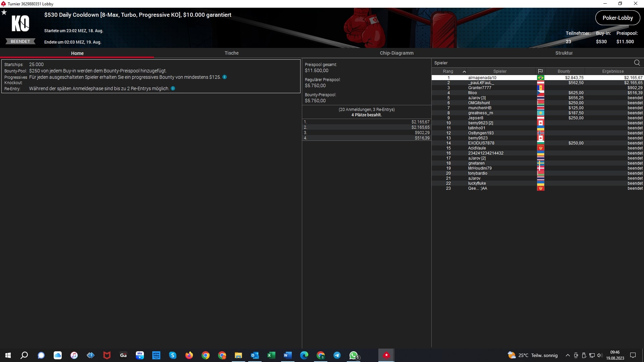Screen dimensions: 644x362
Task: Click info icon next to progressive bounty text
Action: pyautogui.click(x=225, y=77)
